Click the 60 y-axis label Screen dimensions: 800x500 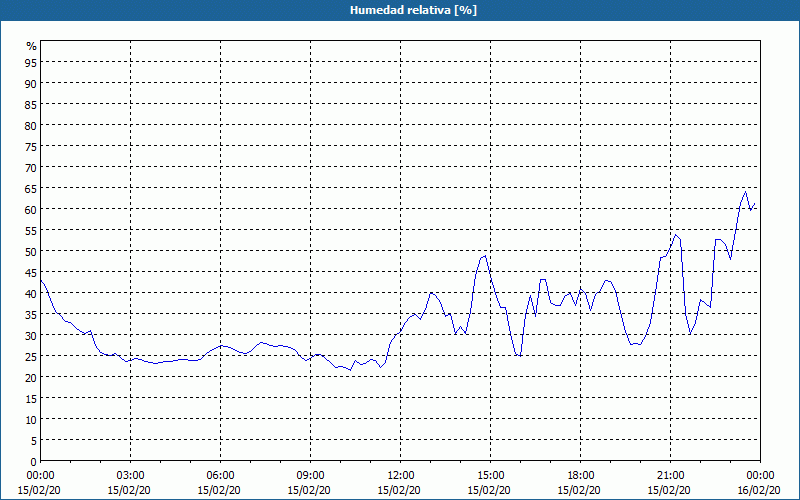(x=31, y=209)
